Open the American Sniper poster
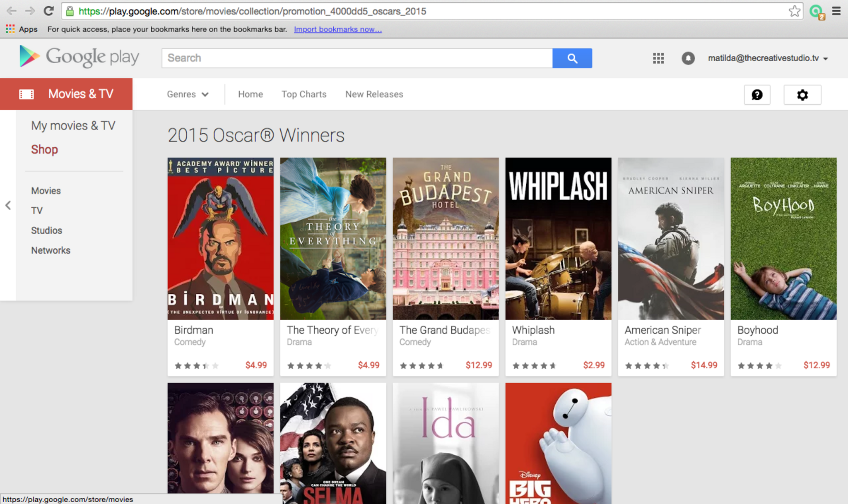 coord(671,238)
